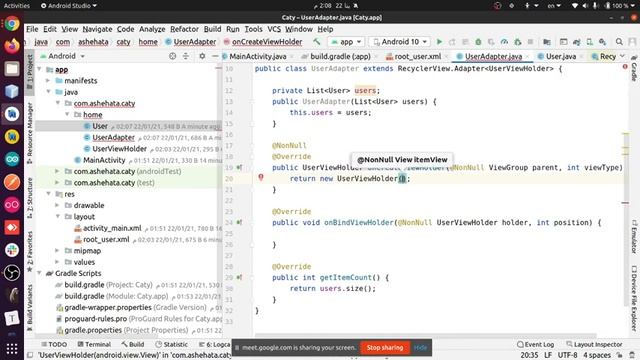Open the app run configuration dropdown

tap(346, 42)
